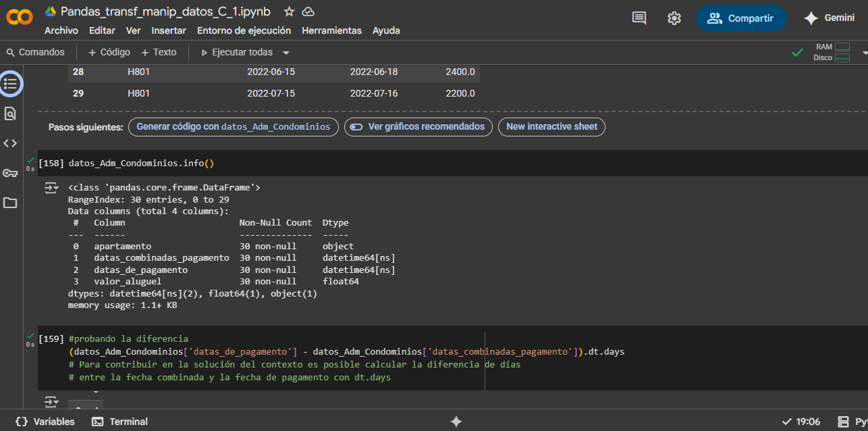Expand the Ejecutar todas dropdown arrow
The height and width of the screenshot is (431, 868).
tap(286, 53)
